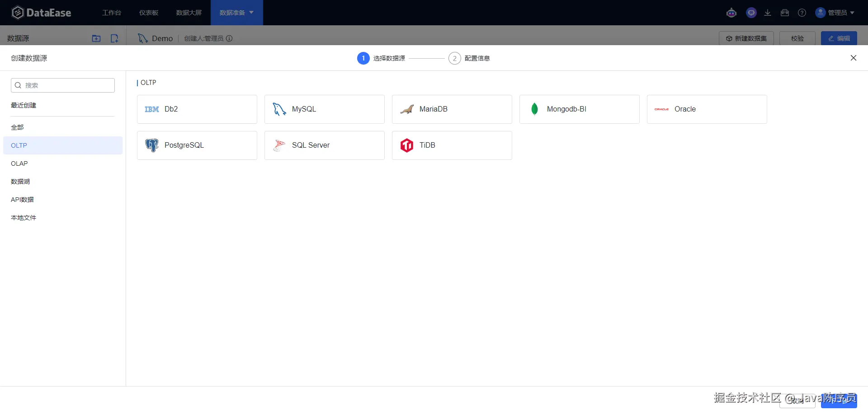Image resolution: width=868 pixels, height=415 pixels.
Task: Click the DataEase logo
Action: click(41, 13)
